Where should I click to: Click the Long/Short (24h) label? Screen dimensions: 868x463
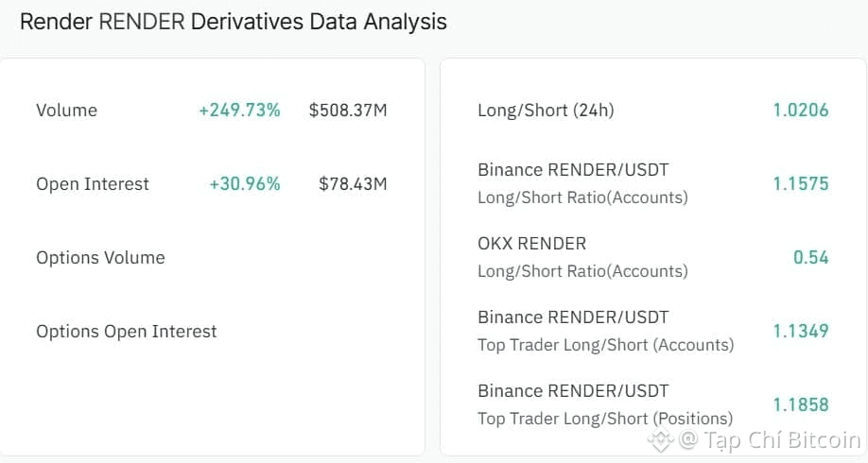(x=546, y=111)
